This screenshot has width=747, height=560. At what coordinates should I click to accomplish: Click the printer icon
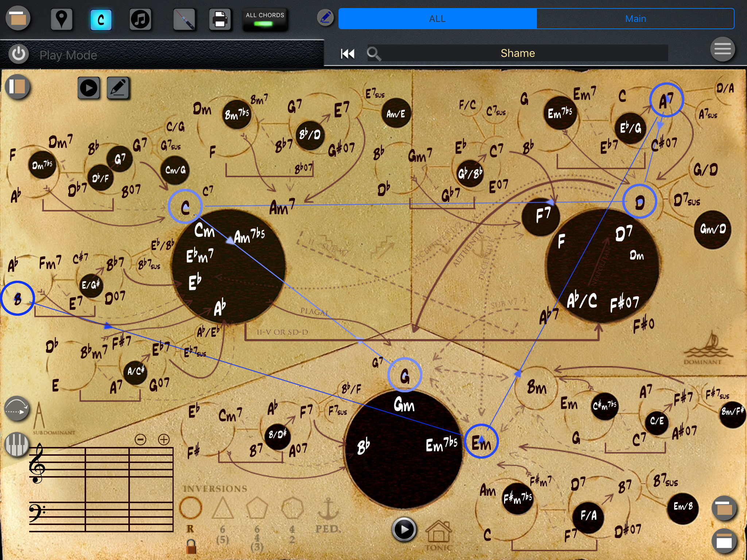click(x=220, y=19)
